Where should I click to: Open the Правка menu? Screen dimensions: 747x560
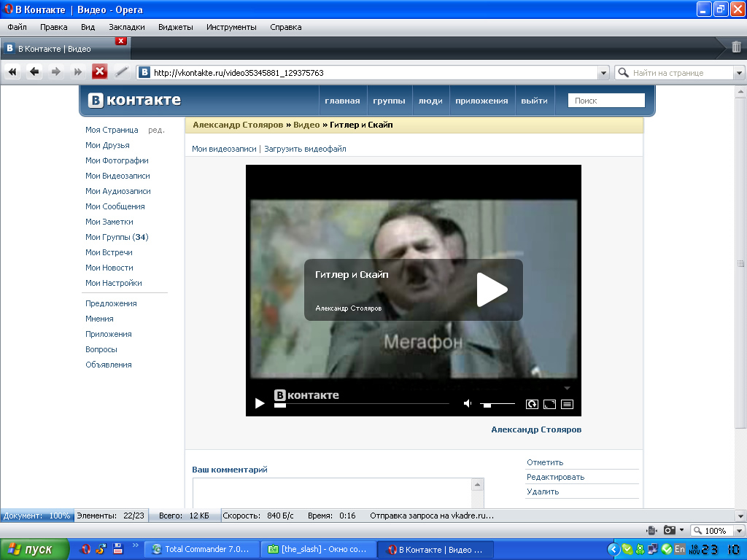coord(54,27)
